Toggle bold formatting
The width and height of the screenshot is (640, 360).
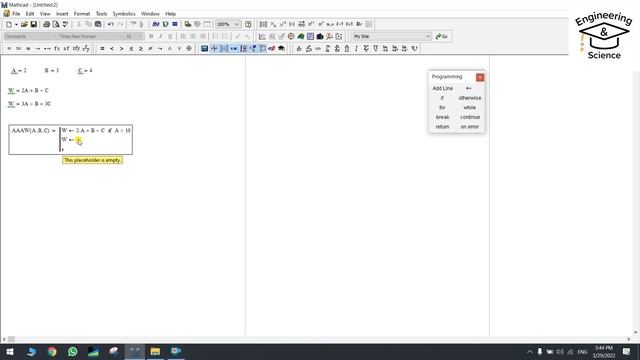pyautogui.click(x=151, y=36)
